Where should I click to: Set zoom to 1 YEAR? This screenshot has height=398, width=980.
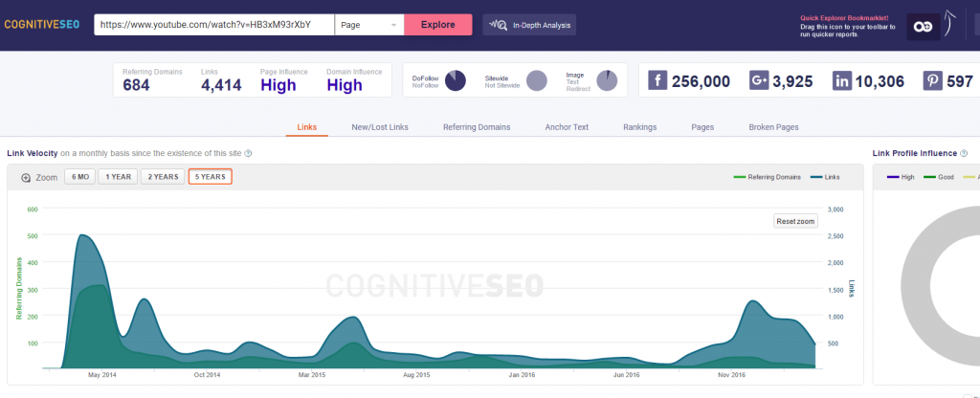point(118,177)
